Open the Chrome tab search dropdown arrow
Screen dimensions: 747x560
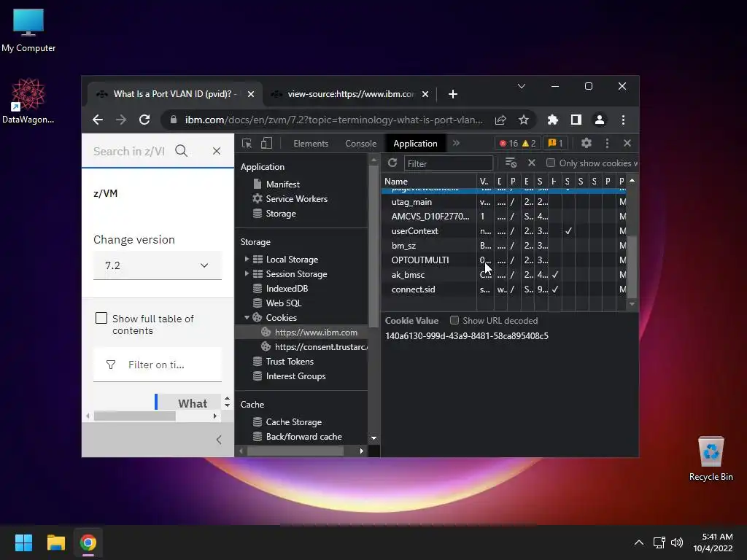click(x=521, y=86)
